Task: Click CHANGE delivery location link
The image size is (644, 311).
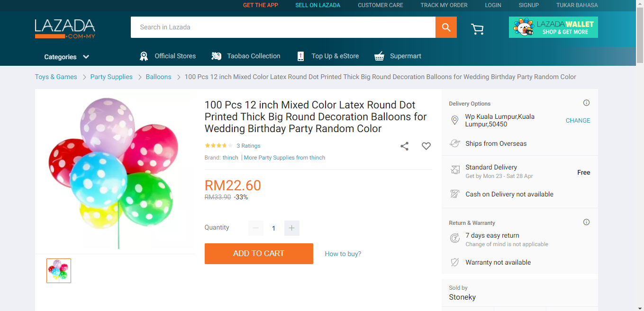Action: click(x=578, y=121)
